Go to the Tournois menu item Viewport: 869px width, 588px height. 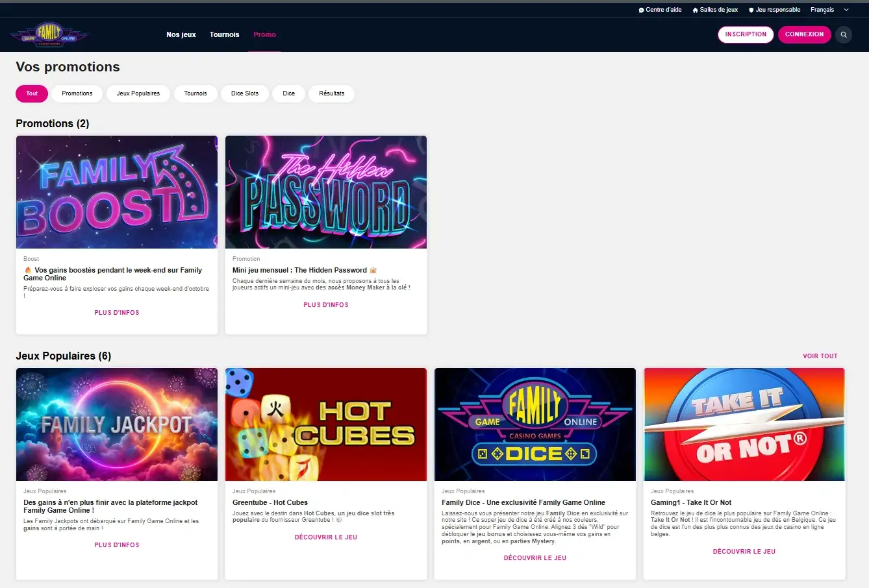(224, 34)
